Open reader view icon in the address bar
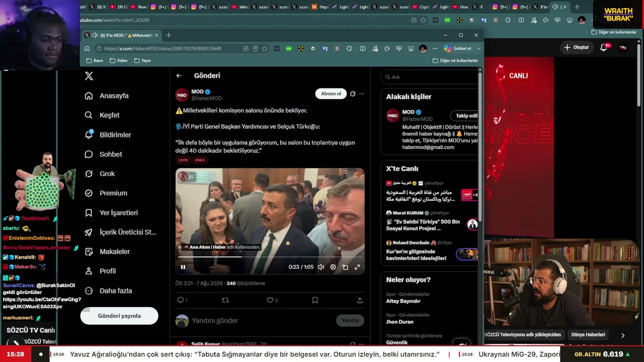The height and width of the screenshot is (362, 644). click(x=255, y=48)
